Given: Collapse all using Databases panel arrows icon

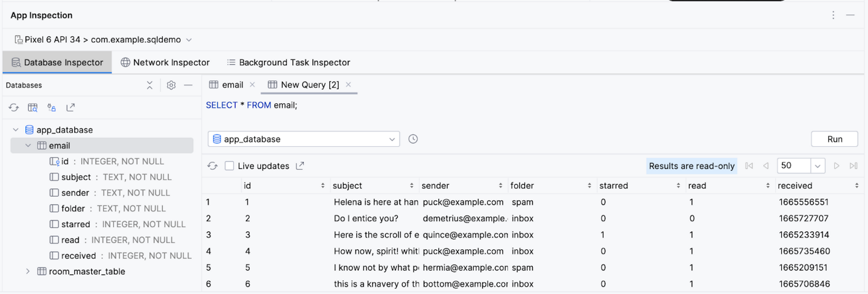Looking at the screenshot, I should pos(149,85).
